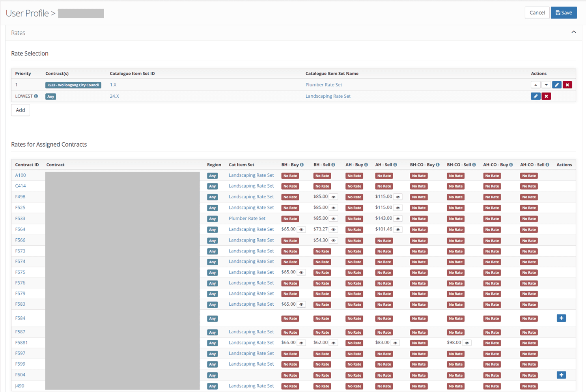This screenshot has width=586, height=392.
Task: Save the user profile changes
Action: pos(564,13)
